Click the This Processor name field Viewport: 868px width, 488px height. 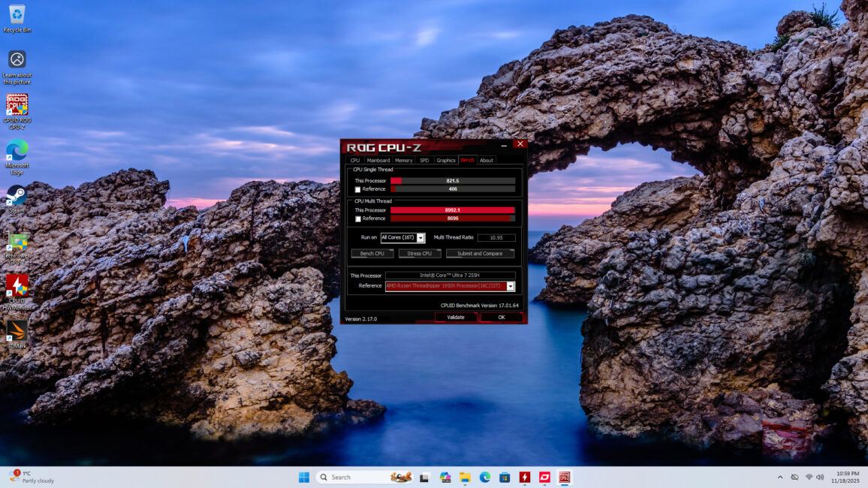pos(450,275)
